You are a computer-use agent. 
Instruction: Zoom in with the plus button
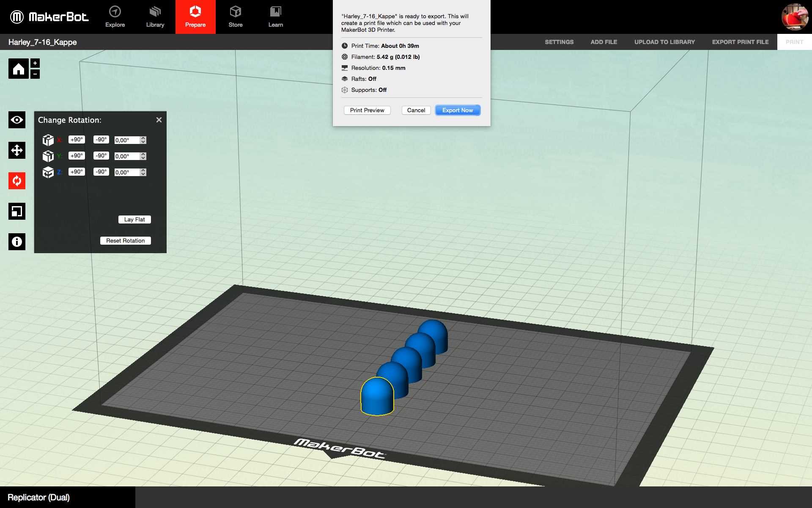[35, 63]
